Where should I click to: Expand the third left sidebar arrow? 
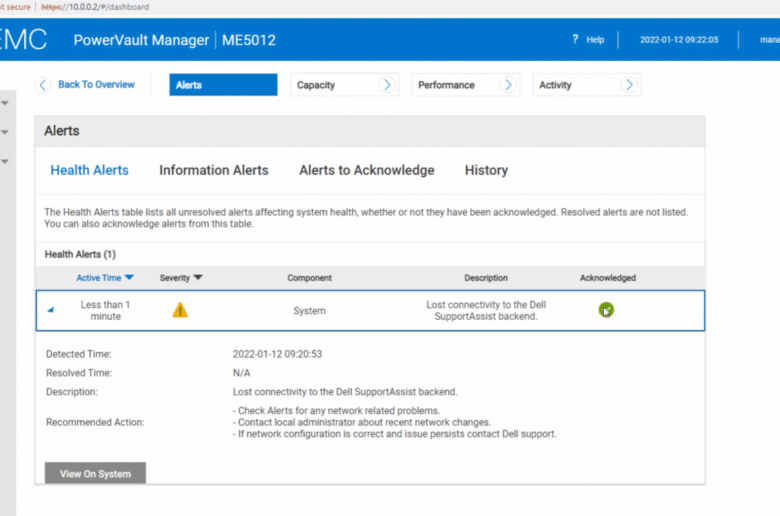[x=5, y=161]
